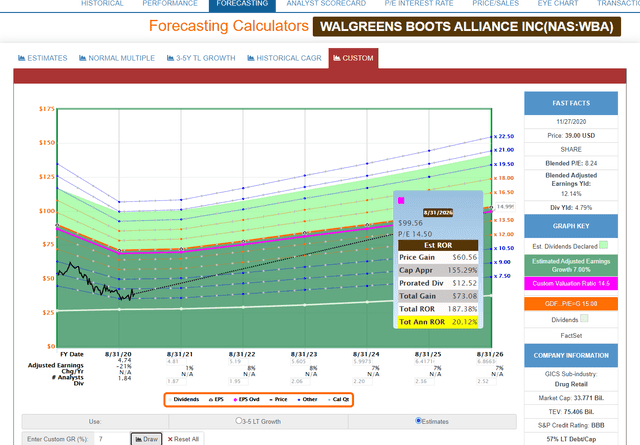Click the Graph Key header
640x445 pixels.
[x=571, y=226]
